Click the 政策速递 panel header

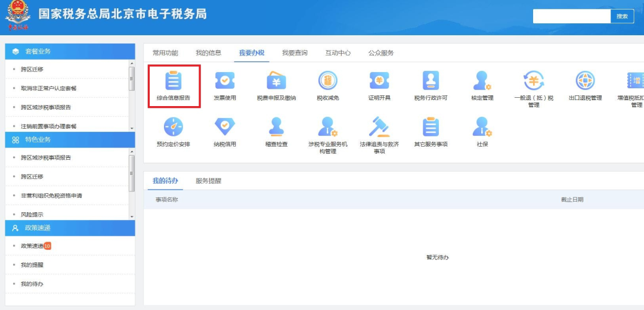tap(70, 228)
